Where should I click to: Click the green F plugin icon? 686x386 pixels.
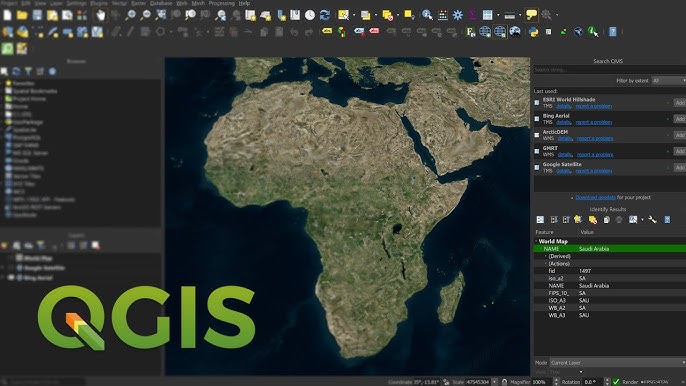[x=470, y=32]
